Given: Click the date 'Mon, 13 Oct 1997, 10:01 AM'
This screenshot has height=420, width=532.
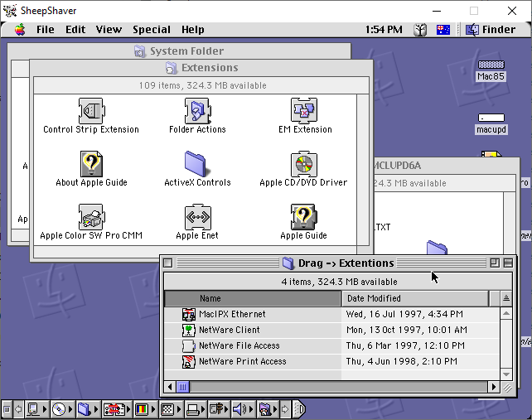Looking at the screenshot, I should [x=407, y=330].
